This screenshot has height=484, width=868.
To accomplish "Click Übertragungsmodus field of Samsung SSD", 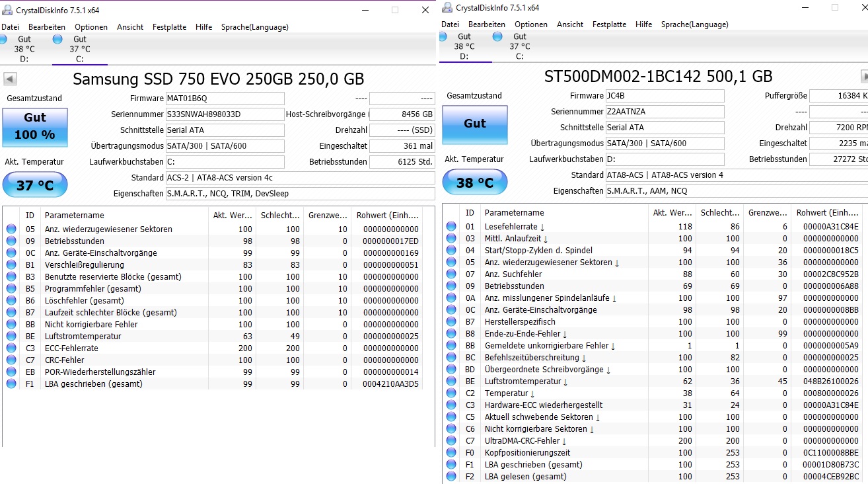I will [x=225, y=146].
